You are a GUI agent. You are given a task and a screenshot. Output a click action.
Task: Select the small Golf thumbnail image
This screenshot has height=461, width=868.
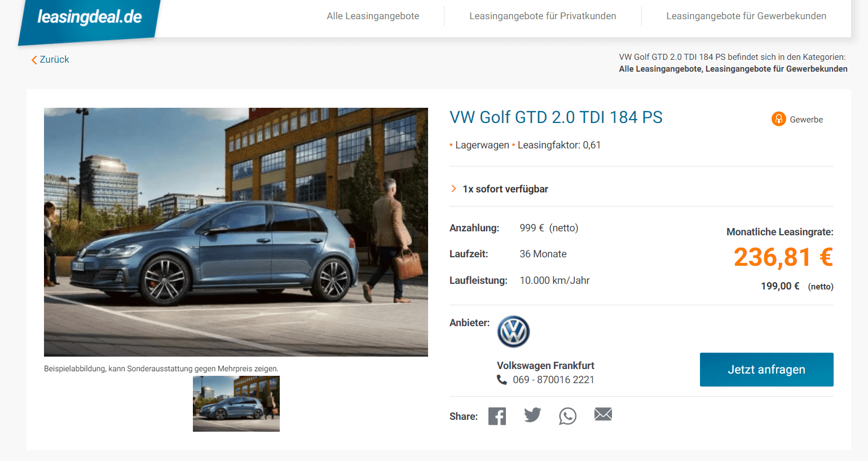coord(236,404)
